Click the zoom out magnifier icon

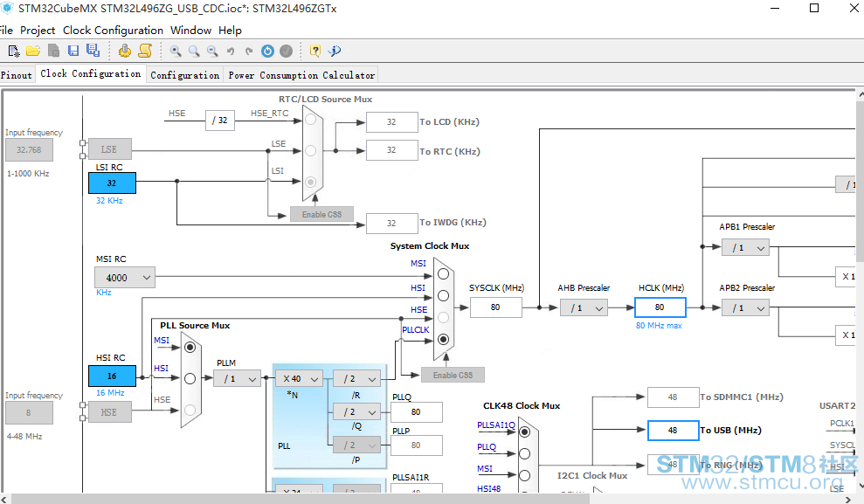coord(212,52)
